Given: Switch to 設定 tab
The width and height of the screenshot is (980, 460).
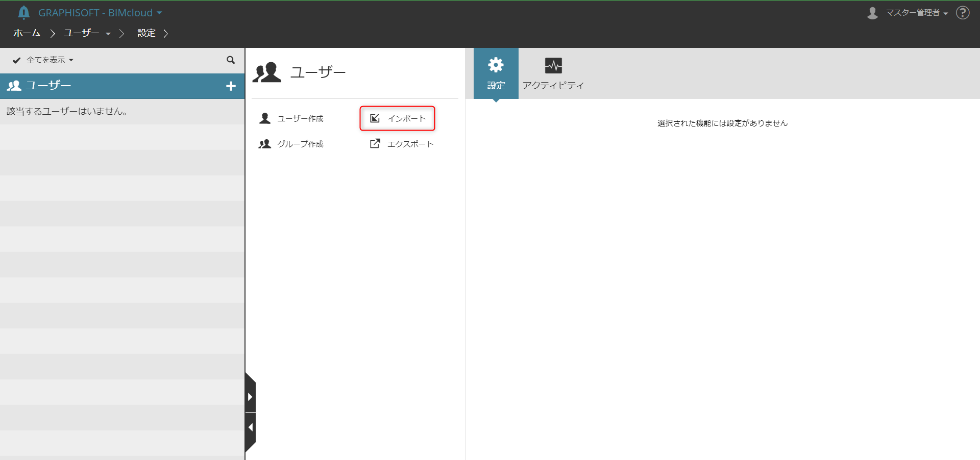Looking at the screenshot, I should [x=496, y=73].
